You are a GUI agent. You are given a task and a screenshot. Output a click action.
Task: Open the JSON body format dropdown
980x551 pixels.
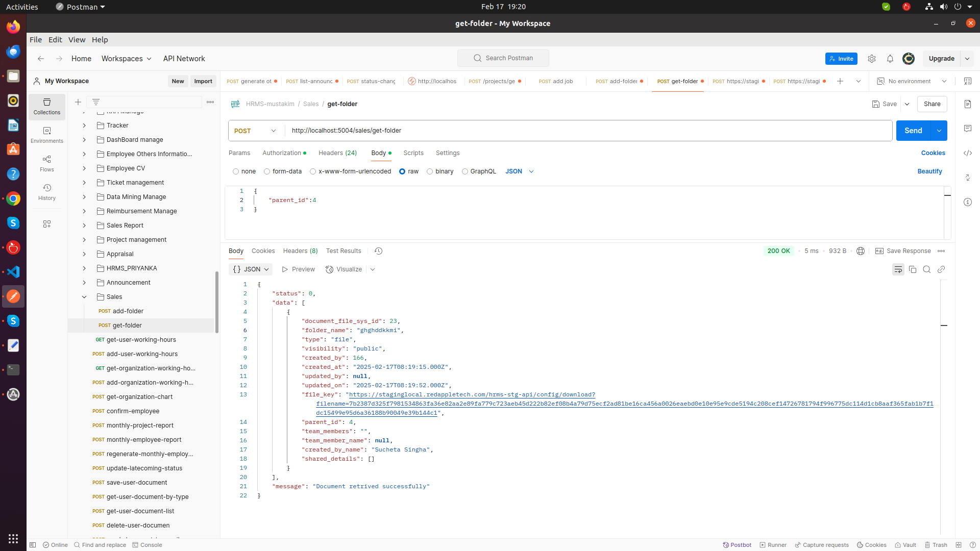coord(520,171)
